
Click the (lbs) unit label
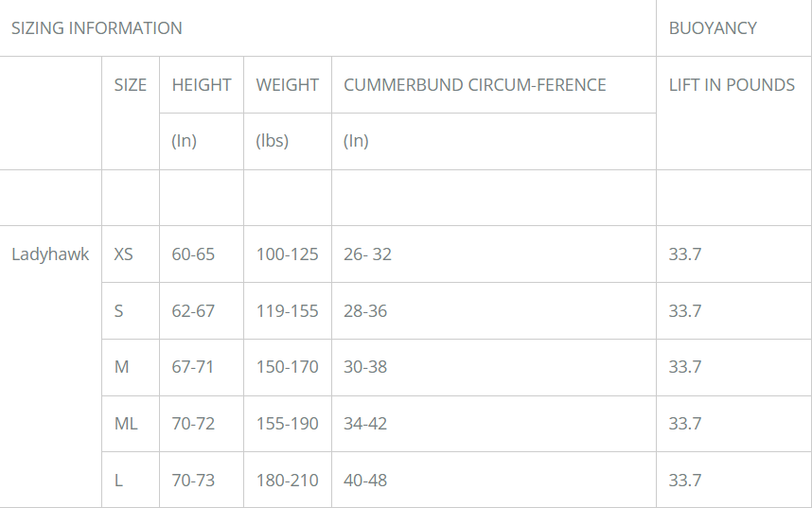pos(273,141)
